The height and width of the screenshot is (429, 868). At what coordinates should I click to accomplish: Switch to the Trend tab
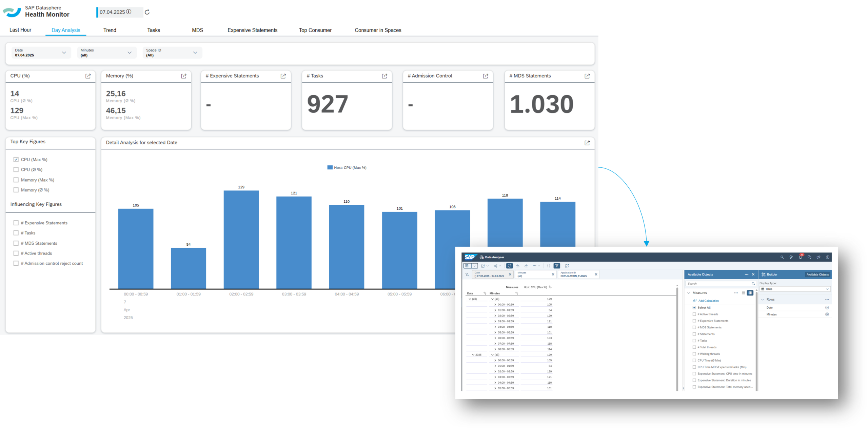point(110,30)
